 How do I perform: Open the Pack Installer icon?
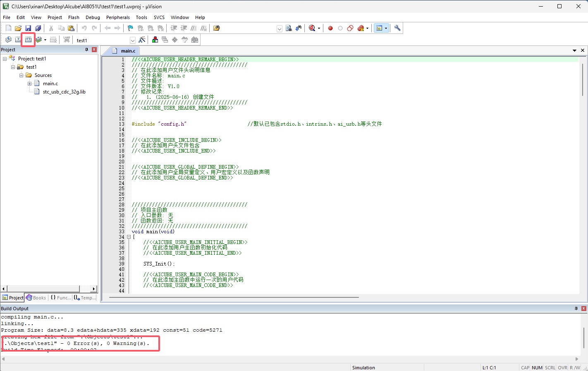coord(195,40)
